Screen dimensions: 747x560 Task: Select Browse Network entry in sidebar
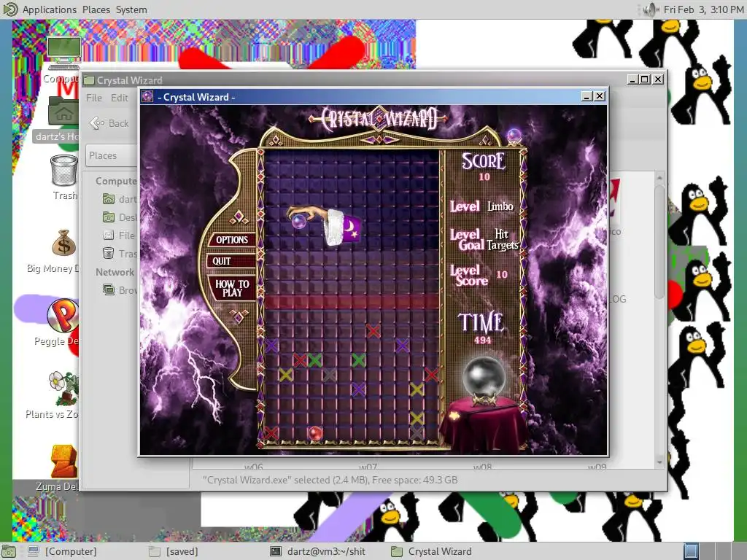click(x=120, y=290)
